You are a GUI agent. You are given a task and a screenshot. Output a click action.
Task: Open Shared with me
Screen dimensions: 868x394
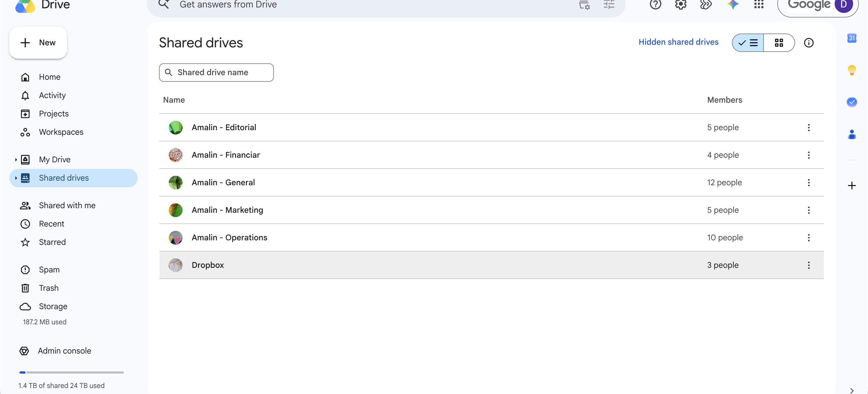click(x=73, y=206)
